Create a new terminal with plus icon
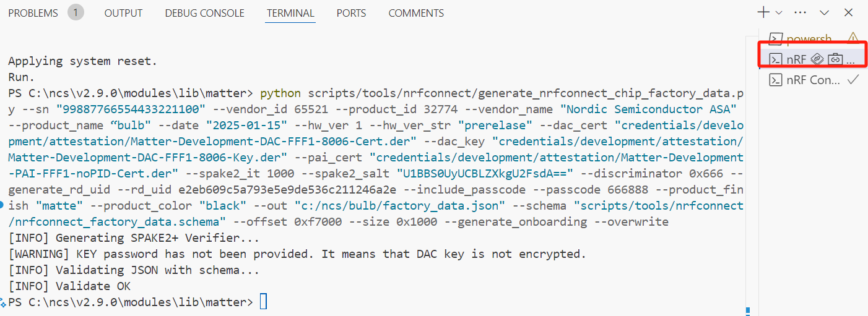This screenshot has width=868, height=316. tap(764, 12)
